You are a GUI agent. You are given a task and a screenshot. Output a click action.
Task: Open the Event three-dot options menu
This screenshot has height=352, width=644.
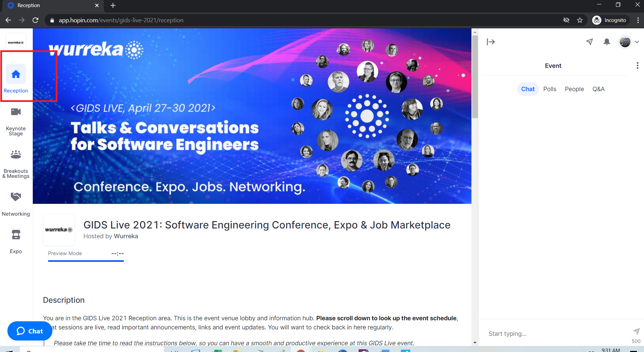(637, 65)
